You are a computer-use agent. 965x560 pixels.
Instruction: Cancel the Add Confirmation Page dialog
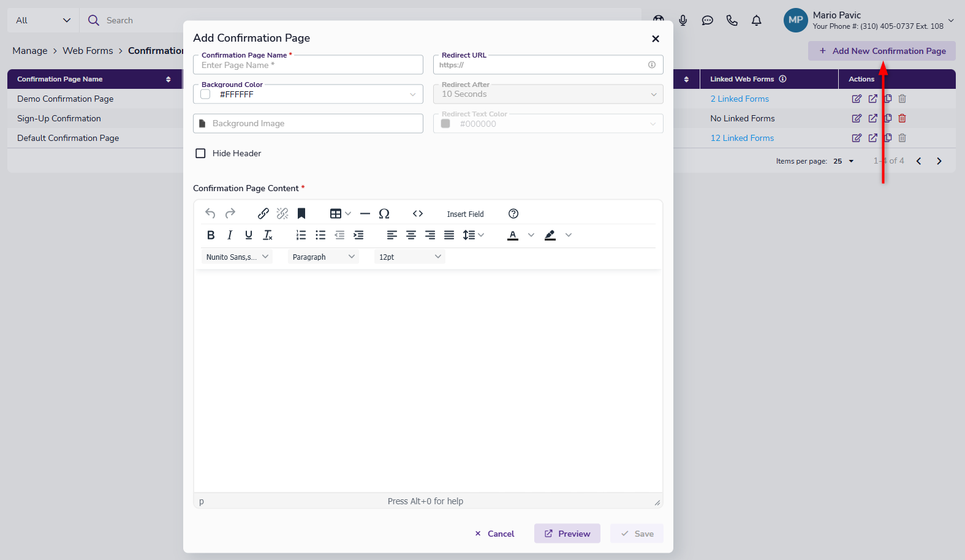tap(495, 534)
